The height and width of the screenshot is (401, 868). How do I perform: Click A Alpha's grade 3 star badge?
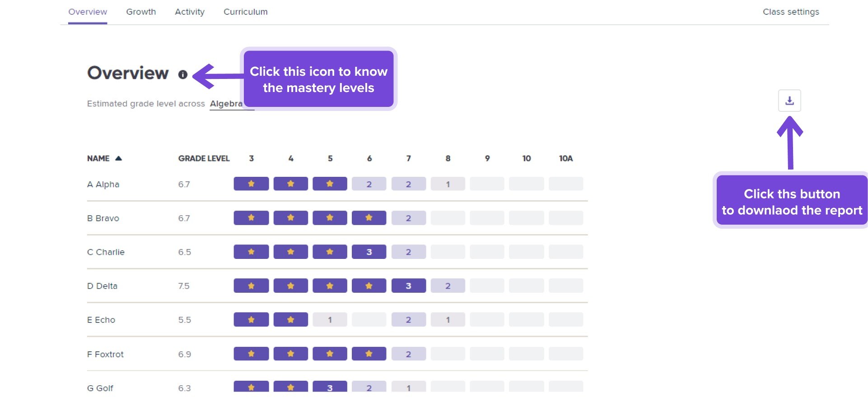coord(251,184)
